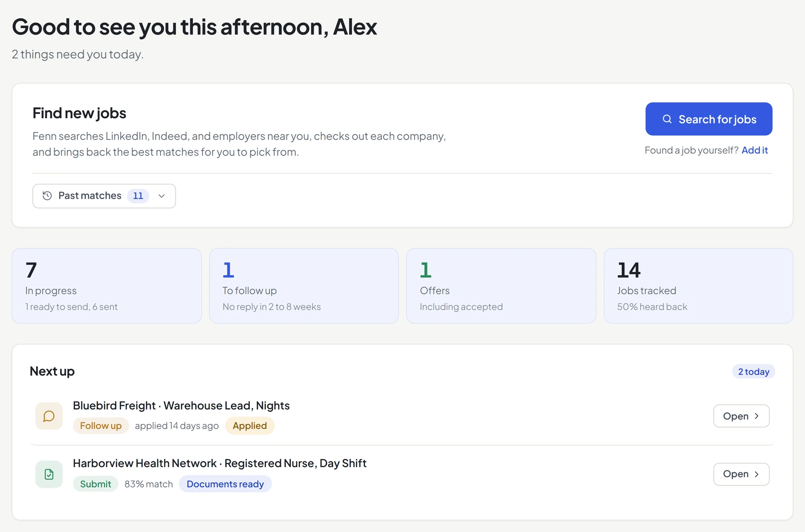This screenshot has height=532, width=805.
Task: Click the Submit tag
Action: point(96,484)
